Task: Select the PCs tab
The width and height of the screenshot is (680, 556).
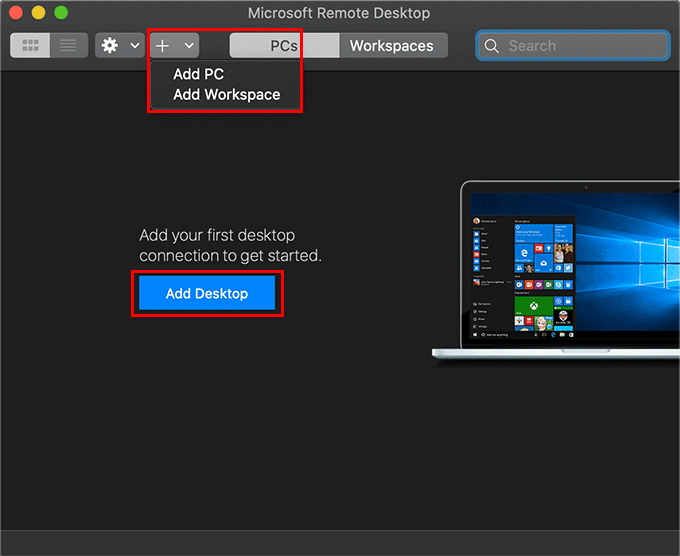Action: 284,46
